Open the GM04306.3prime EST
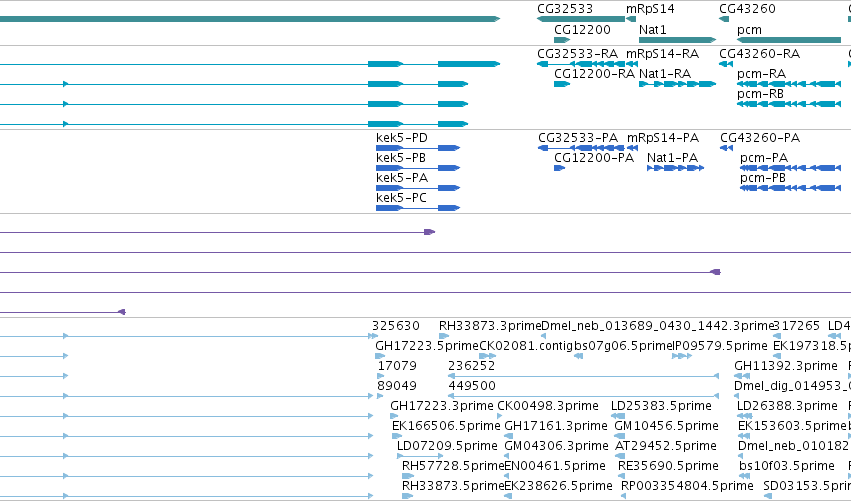 tap(508, 456)
